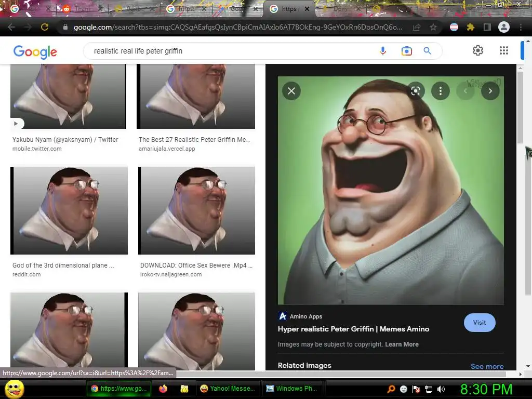Open more options on preview image

pyautogui.click(x=441, y=91)
